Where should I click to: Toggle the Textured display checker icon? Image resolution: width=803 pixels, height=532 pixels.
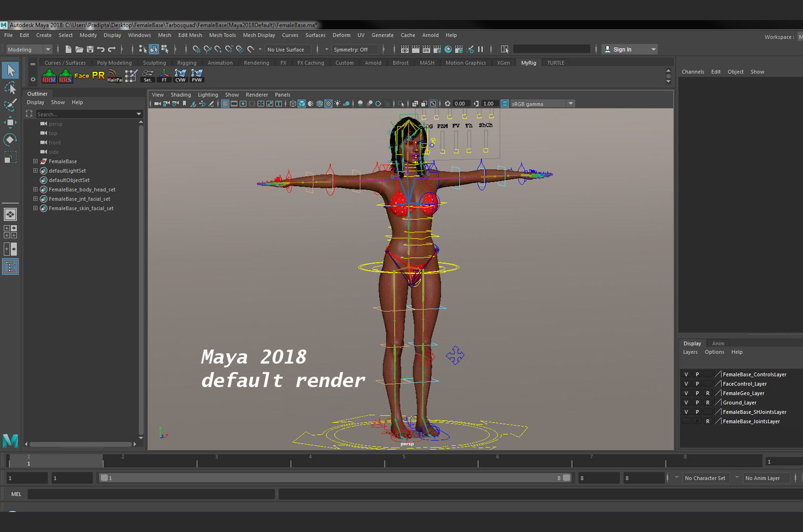point(328,104)
